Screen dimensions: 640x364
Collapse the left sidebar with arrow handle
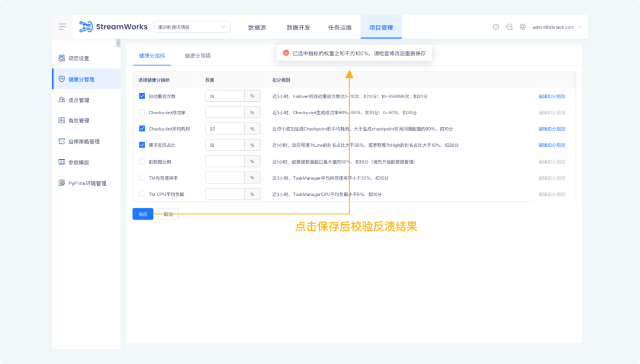point(118,43)
